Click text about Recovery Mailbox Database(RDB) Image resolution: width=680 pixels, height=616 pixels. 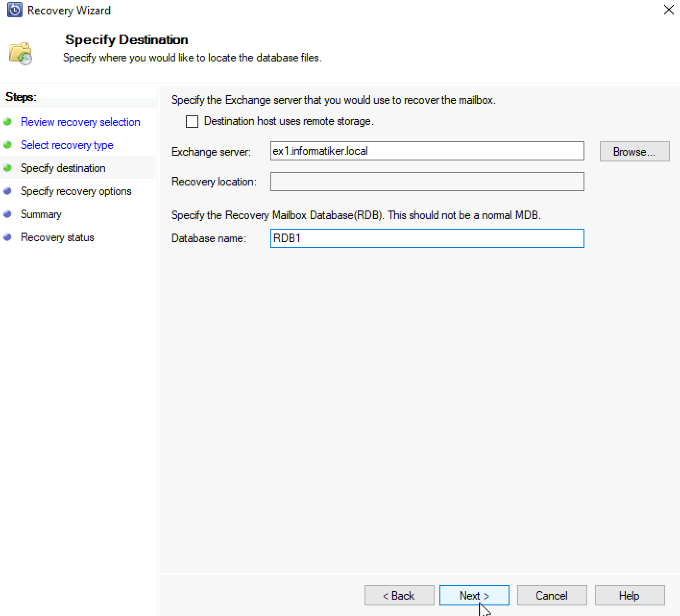point(356,215)
